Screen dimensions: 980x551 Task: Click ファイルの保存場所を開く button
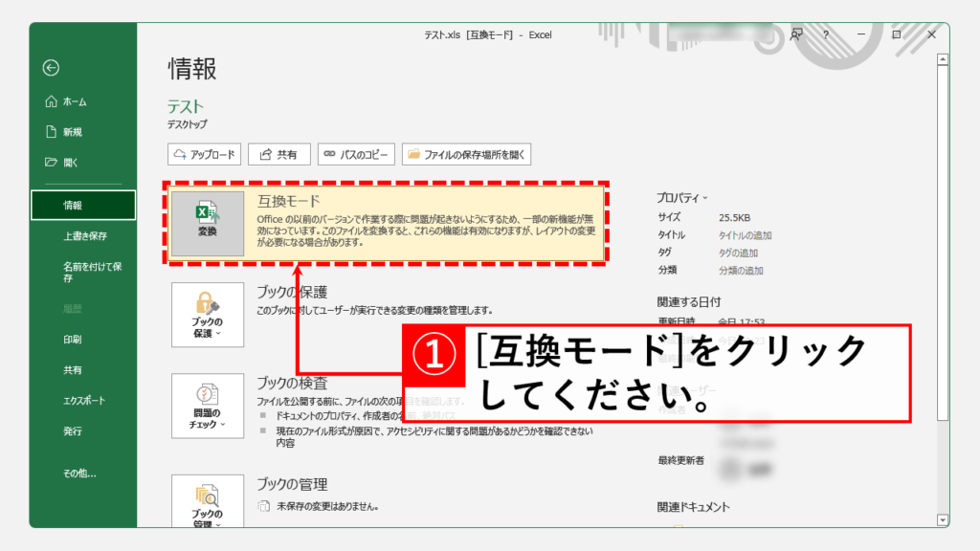[x=466, y=154]
